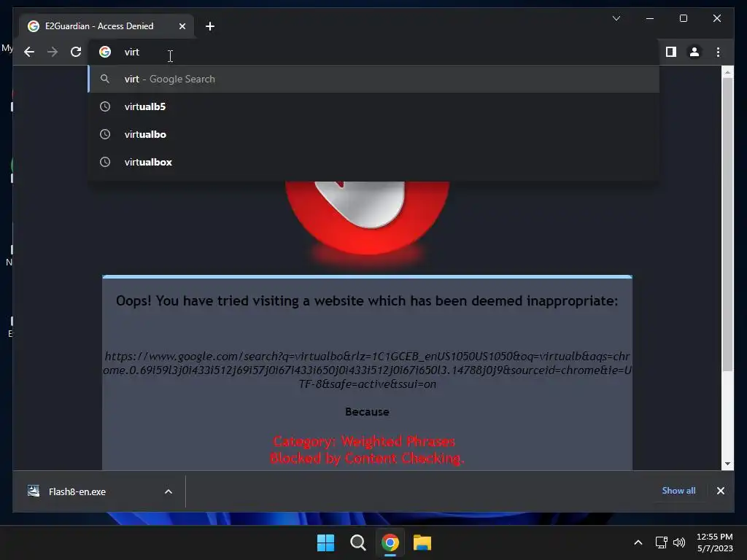Screen dimensions: 747x560
Task: Click page scrollbar up arrow
Action: click(727, 72)
